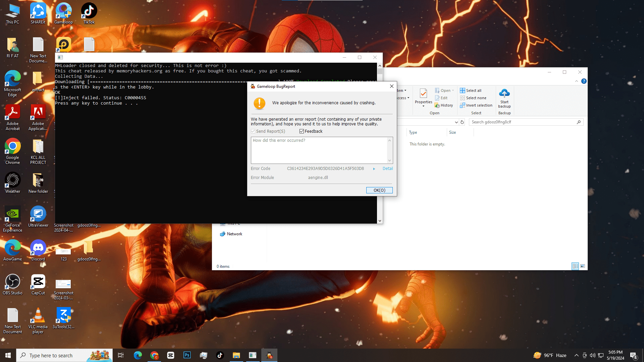Click the Explorer help question mark icon
The image size is (644, 362).
[584, 81]
